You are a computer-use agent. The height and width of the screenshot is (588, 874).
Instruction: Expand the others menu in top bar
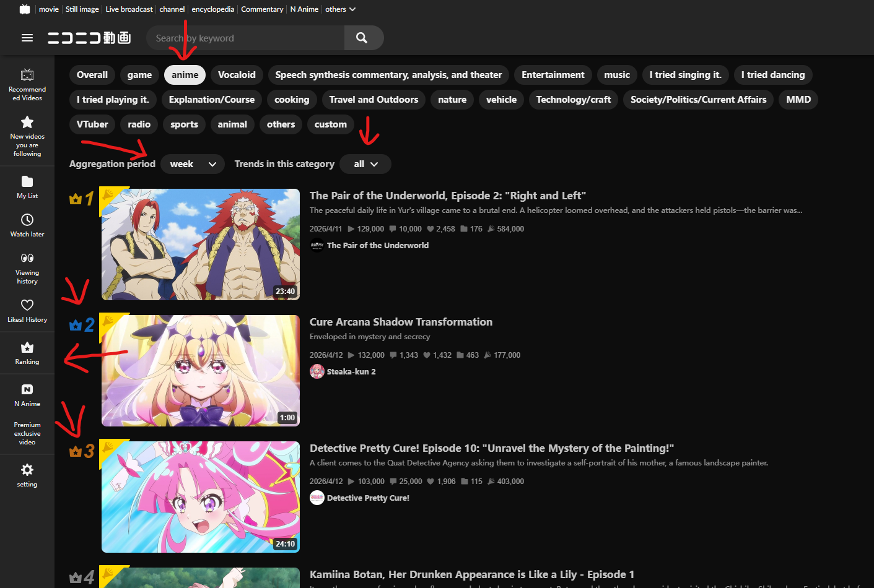point(341,9)
